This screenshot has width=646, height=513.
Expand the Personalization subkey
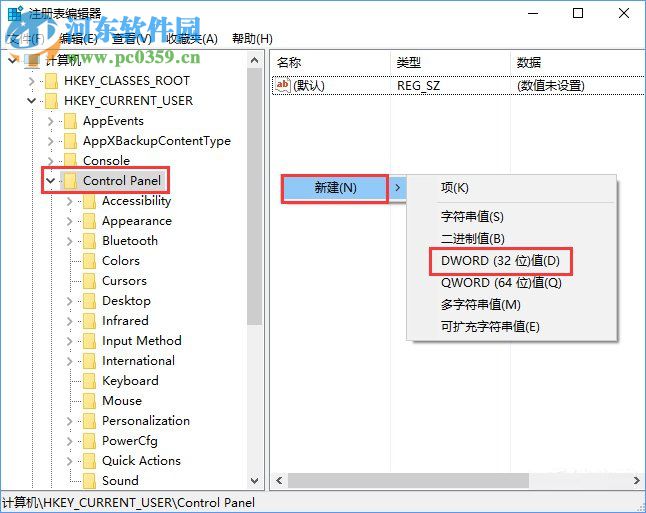(x=70, y=421)
